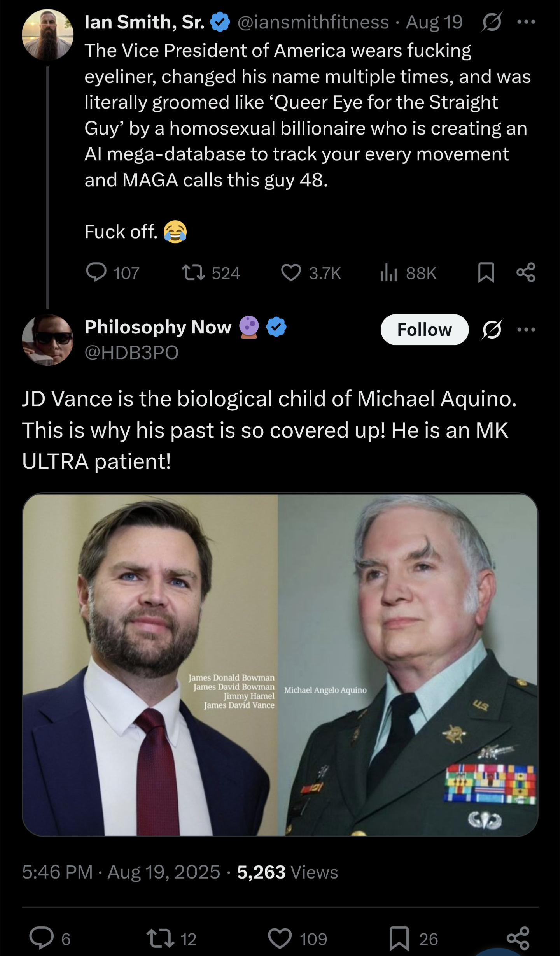Open @HDB3PO handle link
This screenshot has width=560, height=956.
[x=131, y=353]
